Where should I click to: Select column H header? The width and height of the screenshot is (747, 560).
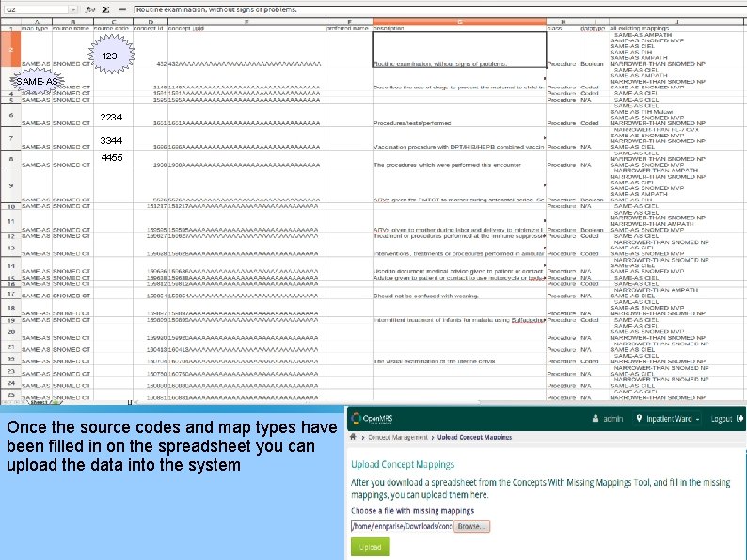point(564,22)
